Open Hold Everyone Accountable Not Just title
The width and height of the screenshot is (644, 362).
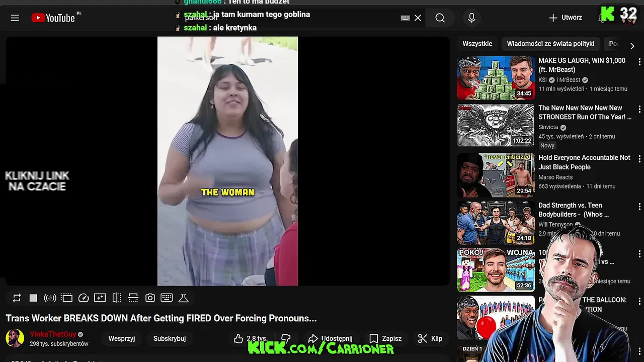[584, 162]
